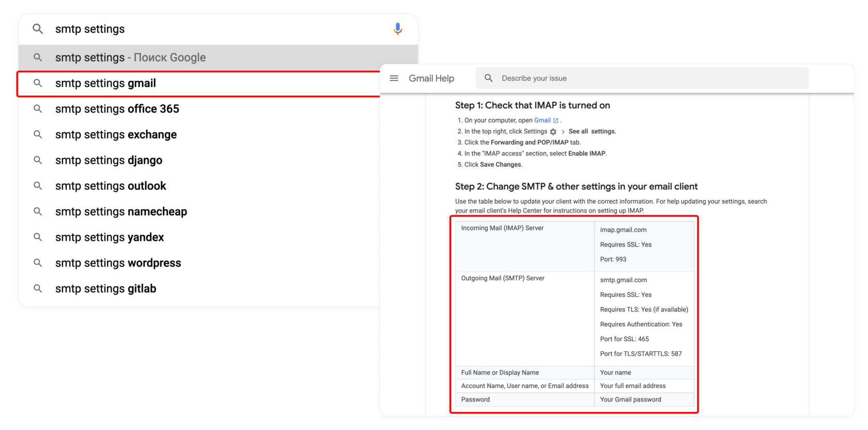Select suggestion 'smtp settings exchange'
The width and height of the screenshot is (868, 430).
pos(199,135)
